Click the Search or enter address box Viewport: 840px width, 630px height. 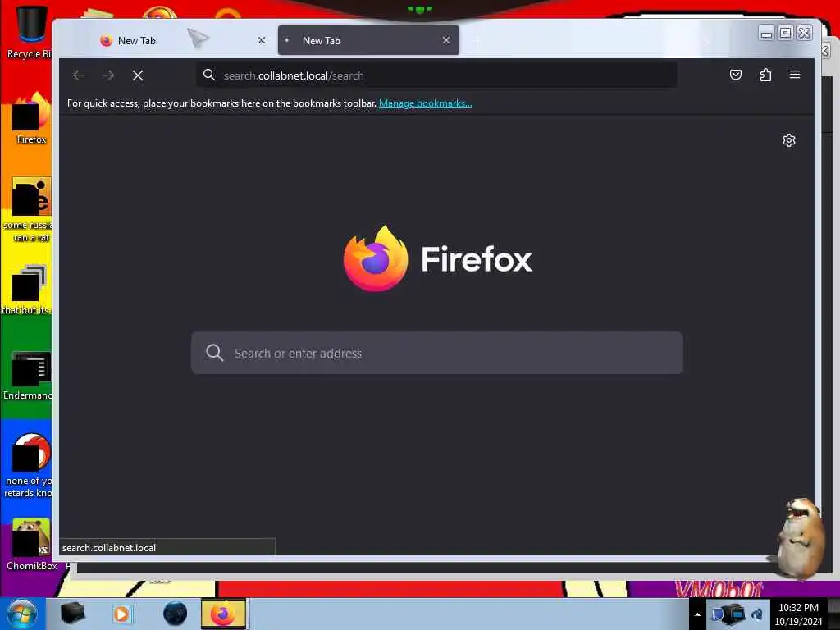[x=436, y=353]
